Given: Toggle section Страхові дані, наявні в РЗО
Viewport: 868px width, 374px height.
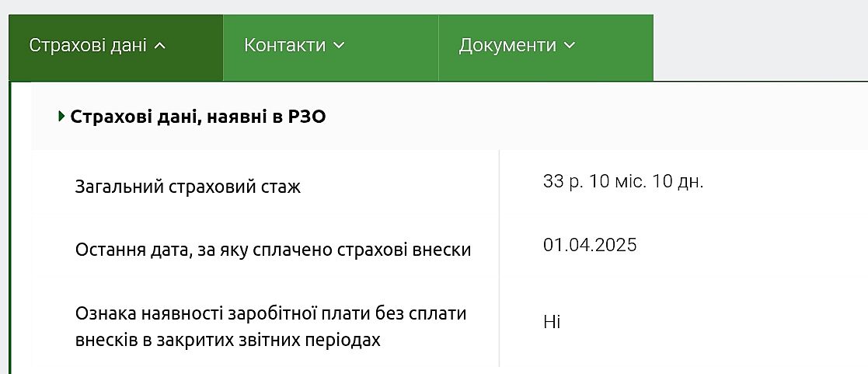Looking at the screenshot, I should (x=198, y=117).
